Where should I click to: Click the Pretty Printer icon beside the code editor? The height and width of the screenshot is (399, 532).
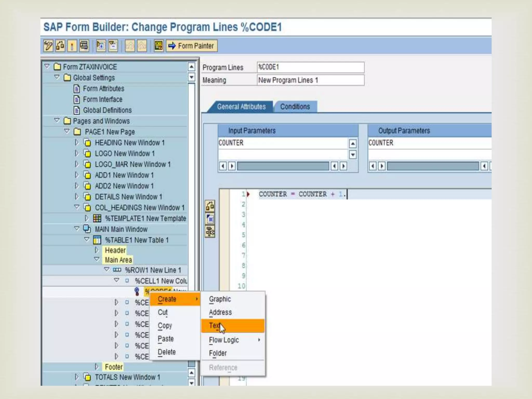point(210,219)
